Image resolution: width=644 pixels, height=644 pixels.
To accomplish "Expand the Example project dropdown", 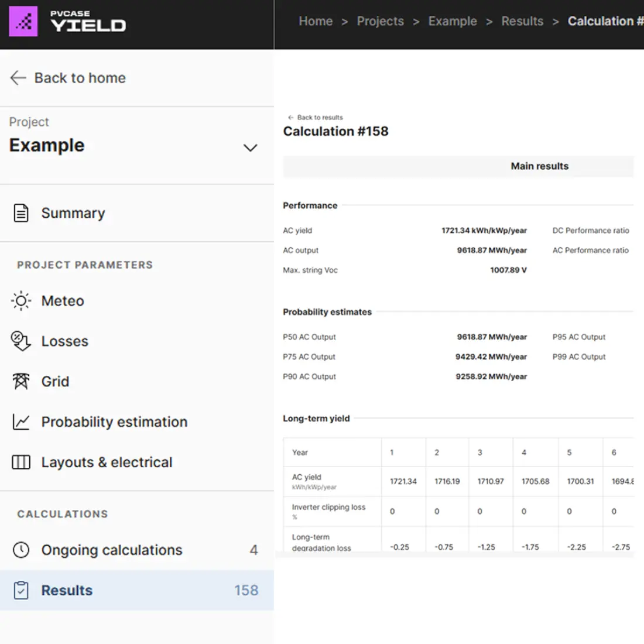I will (x=47, y=145).
